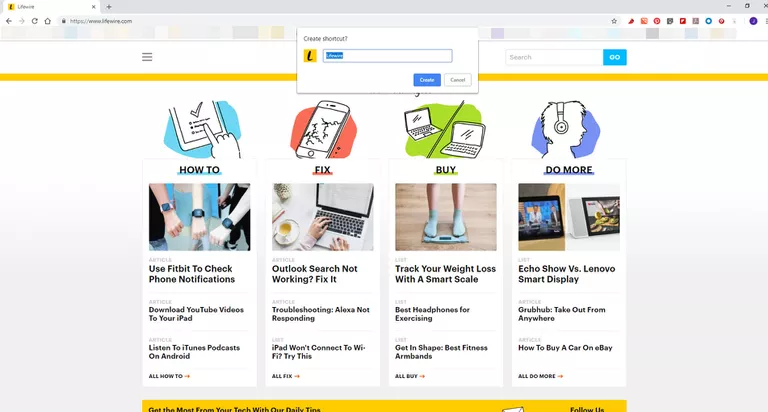Open the DO MORE section heading
Image resolution: width=768 pixels, height=412 pixels.
(x=569, y=170)
